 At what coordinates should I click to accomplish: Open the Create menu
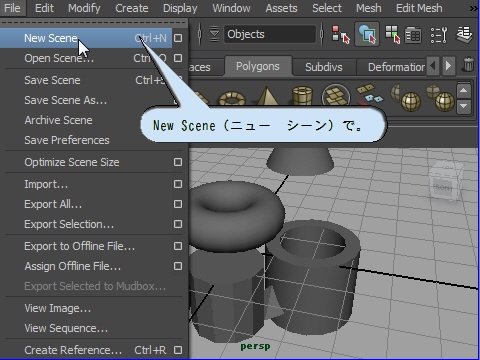[132, 8]
